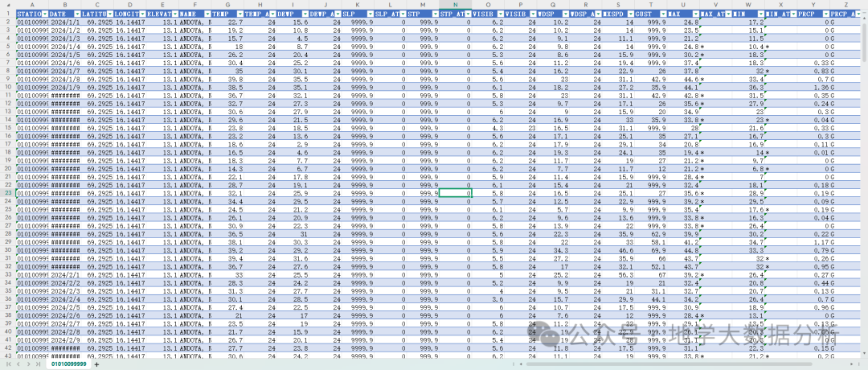The height and width of the screenshot is (370, 868).
Task: Open the STATION column filter dropdown
Action: click(44, 13)
